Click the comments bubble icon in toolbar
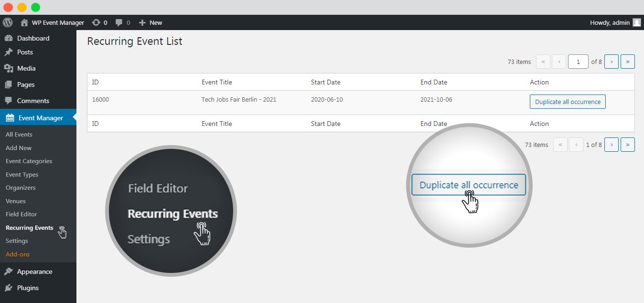 119,22
